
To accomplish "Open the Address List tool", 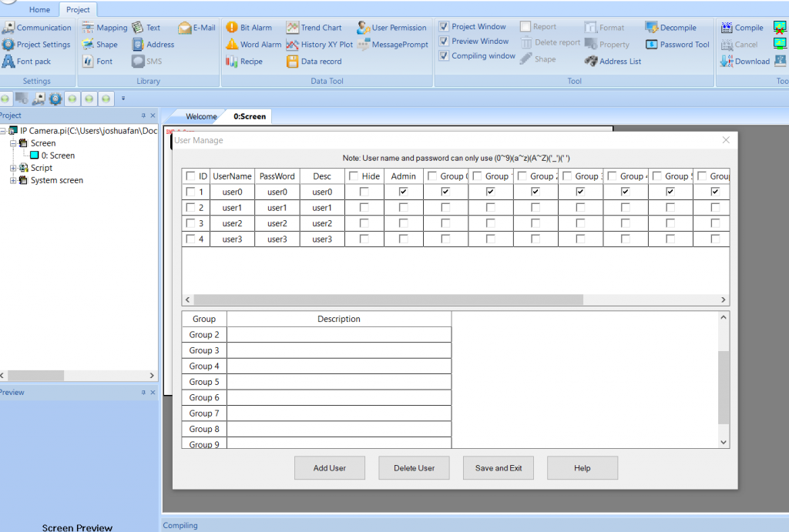I will pyautogui.click(x=591, y=62).
